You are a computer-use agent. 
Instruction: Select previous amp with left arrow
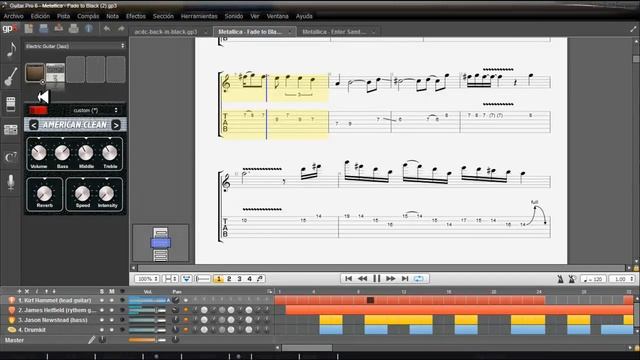pyautogui.click(x=34, y=125)
